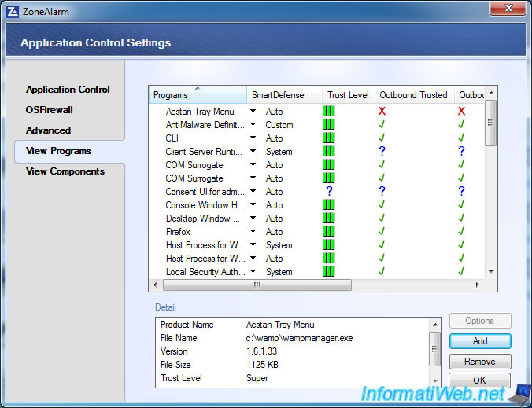Switch to the OSFirewall tab
Screen dimensions: 532x408
50,110
